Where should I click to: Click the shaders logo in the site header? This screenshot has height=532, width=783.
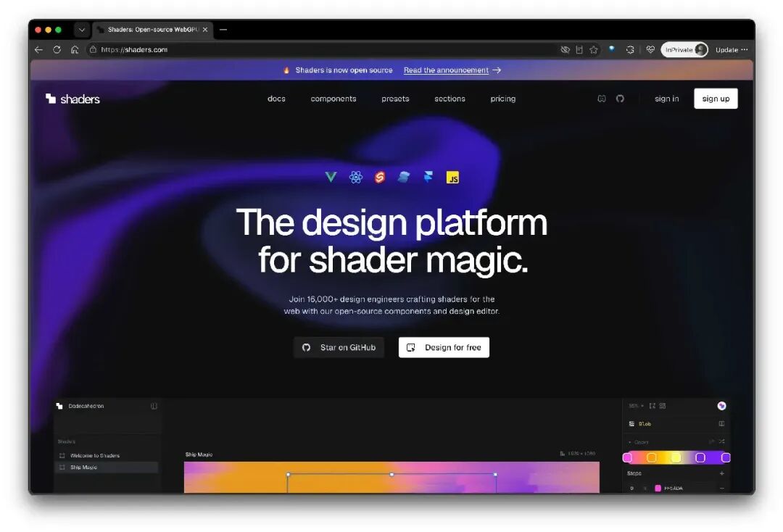click(72, 99)
